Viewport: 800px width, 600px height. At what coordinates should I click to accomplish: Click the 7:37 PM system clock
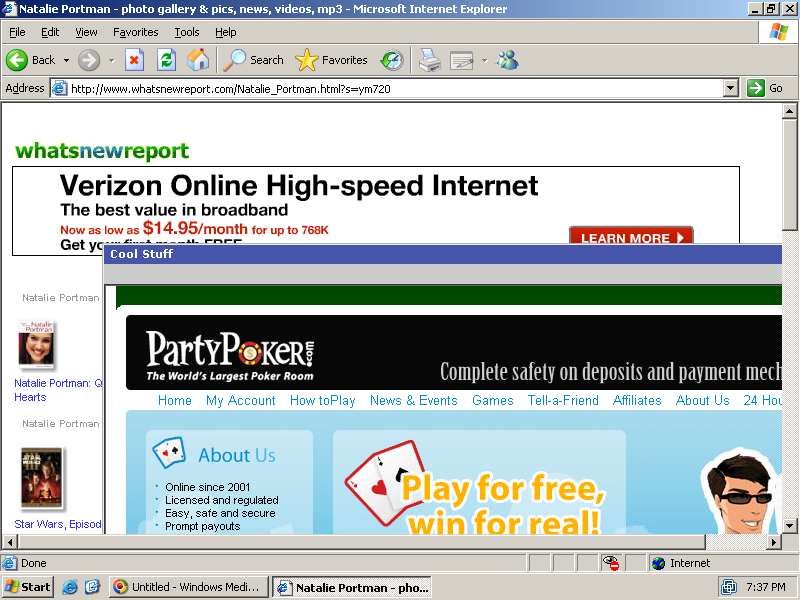(x=766, y=587)
